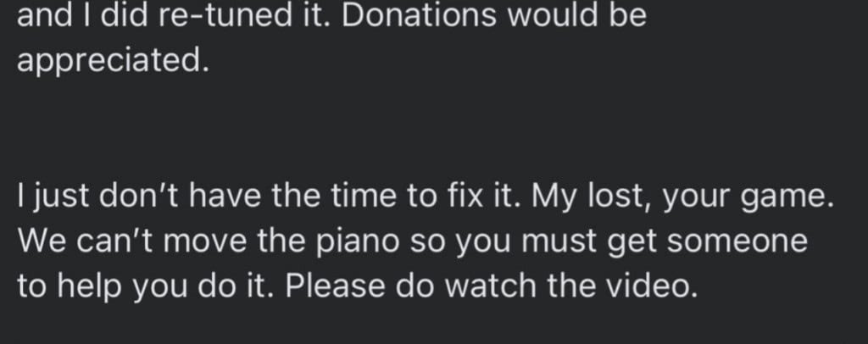Click the word "must" in the paragraph
This screenshot has height=344, width=868.
559,241
